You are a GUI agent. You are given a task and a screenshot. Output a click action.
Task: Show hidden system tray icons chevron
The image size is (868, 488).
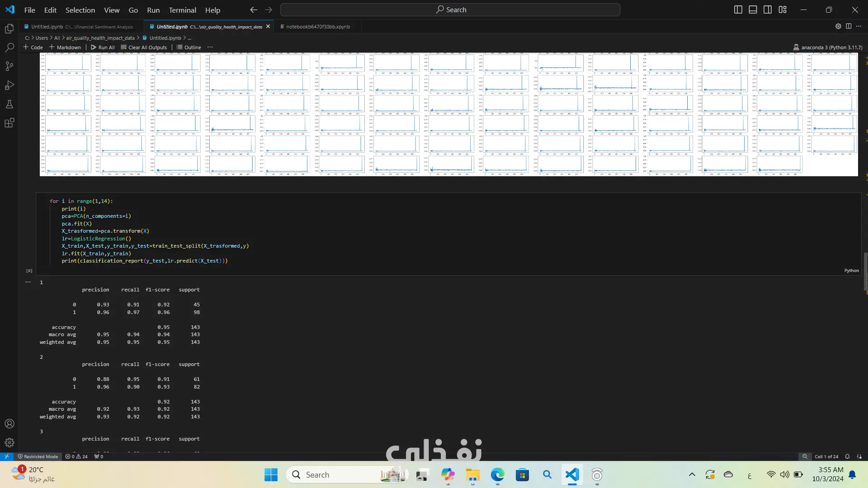coord(692,474)
